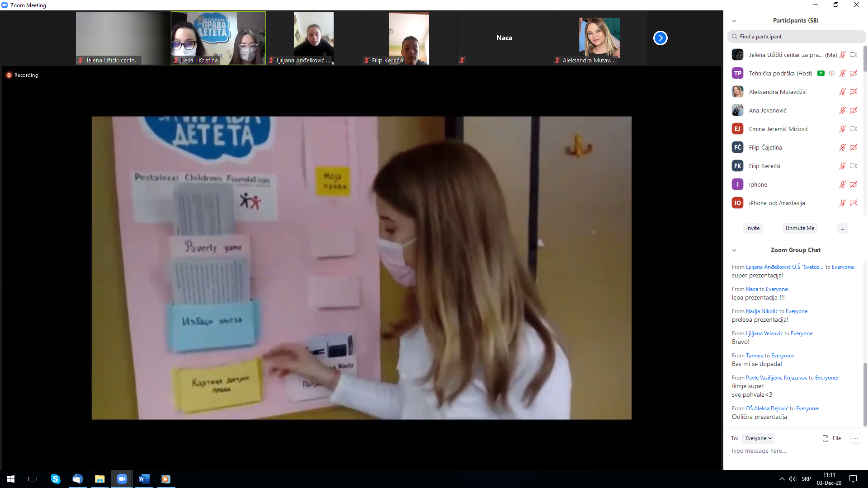The image size is (868, 488).
Task: Open the chat more options button
Action: tap(855, 438)
